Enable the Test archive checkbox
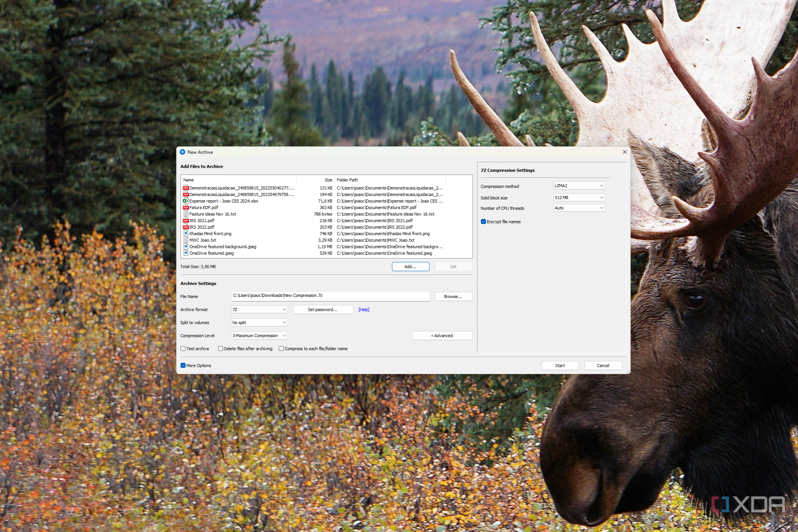798x532 pixels. coord(183,349)
